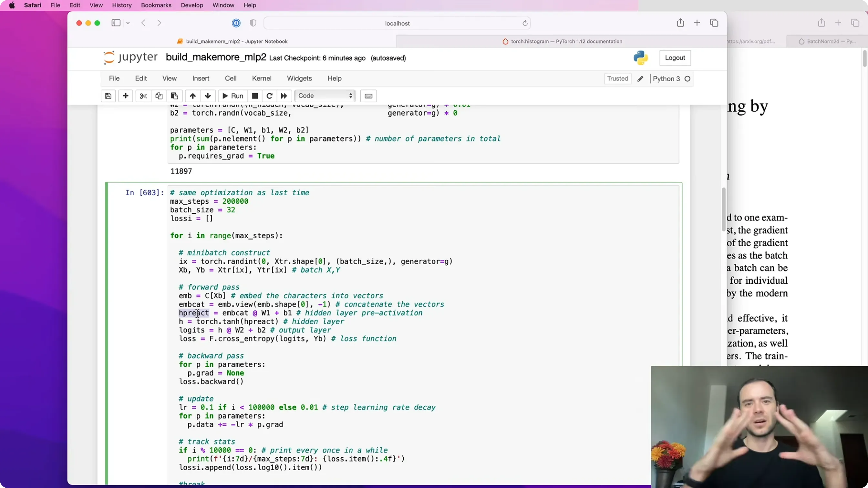
Task: Expand the sidebar options chevron
Action: click(x=128, y=23)
